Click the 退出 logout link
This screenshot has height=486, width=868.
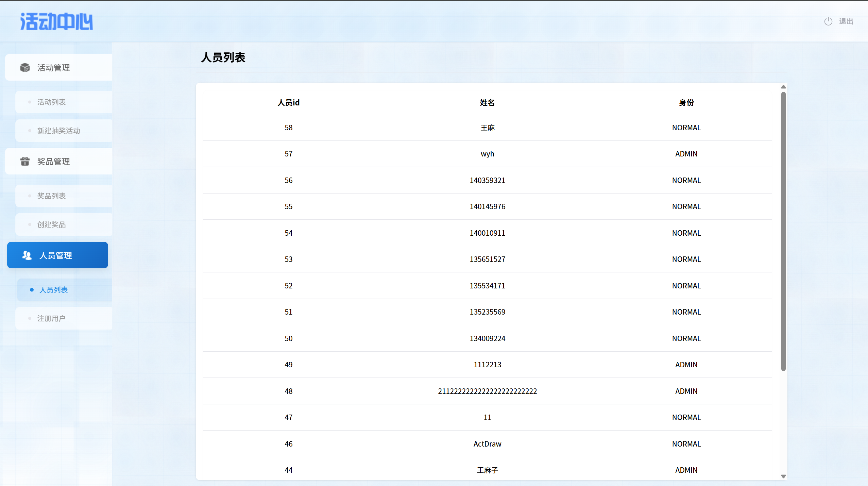click(x=846, y=21)
